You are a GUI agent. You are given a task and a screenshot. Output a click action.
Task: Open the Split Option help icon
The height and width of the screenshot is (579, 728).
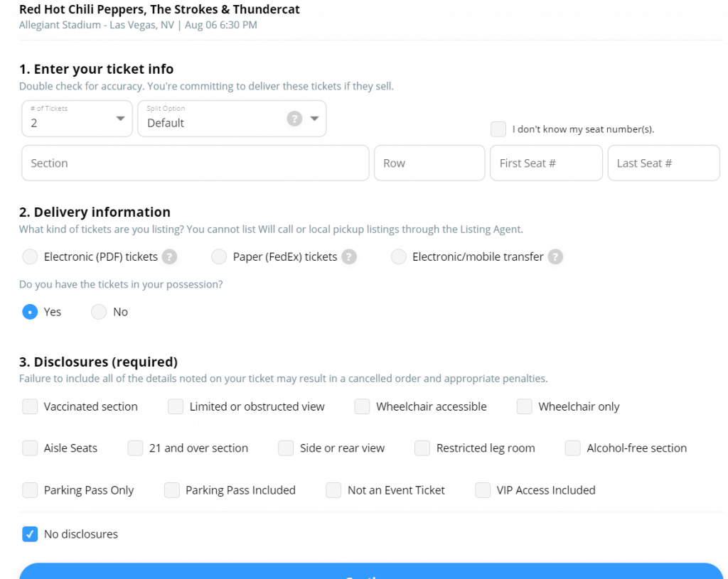(x=294, y=119)
